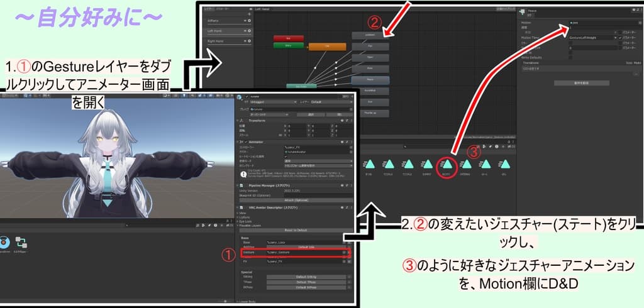Click the Default IKPose button
Viewport: 644px width, 308px height.
pos(306,287)
